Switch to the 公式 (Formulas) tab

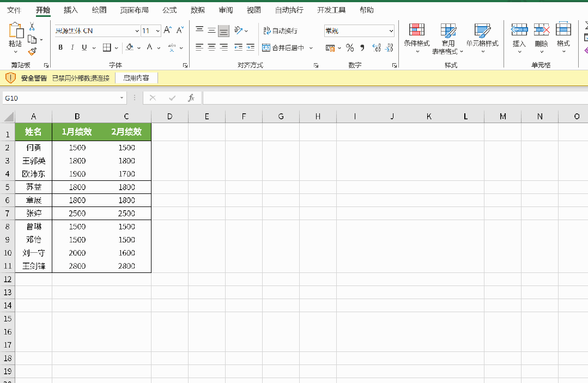[169, 10]
